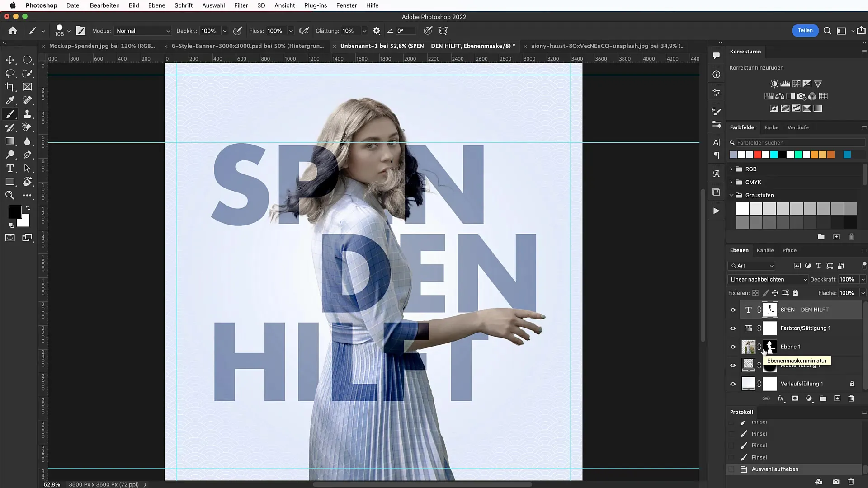Select the Gradient tool
Screen dimensions: 868x488
tap(10, 141)
